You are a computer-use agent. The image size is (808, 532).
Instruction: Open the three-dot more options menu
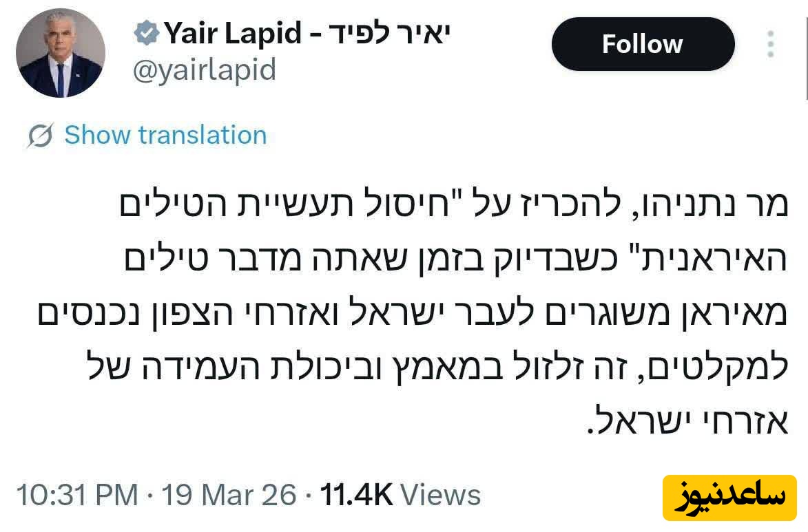tap(770, 44)
